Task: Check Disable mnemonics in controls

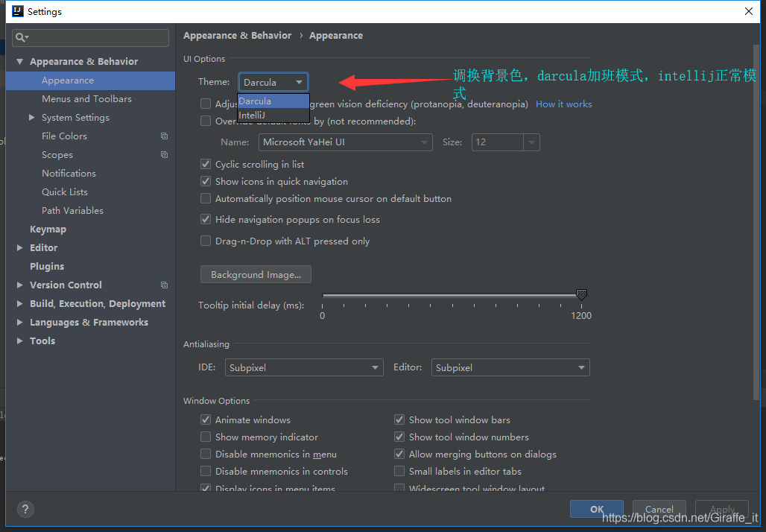Action: tap(206, 471)
